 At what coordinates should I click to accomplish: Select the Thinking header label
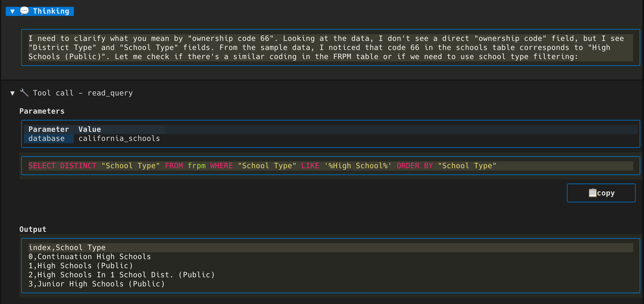click(51, 11)
